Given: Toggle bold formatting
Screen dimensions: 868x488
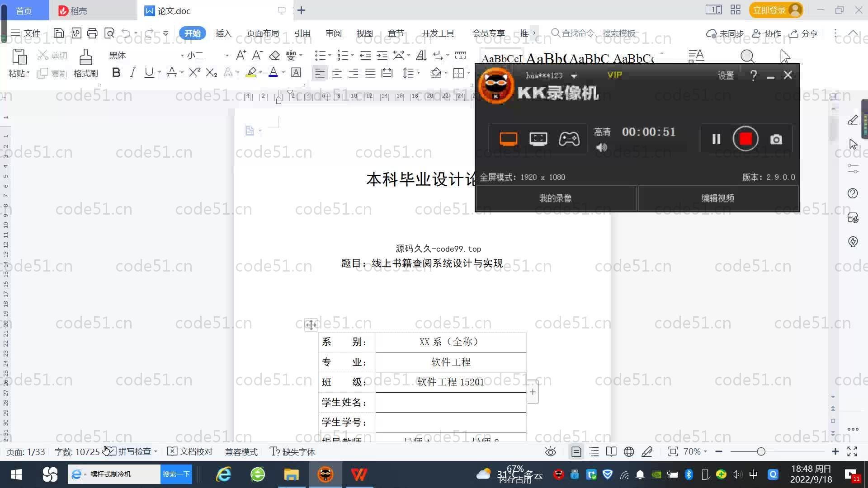Looking at the screenshot, I should (x=116, y=73).
